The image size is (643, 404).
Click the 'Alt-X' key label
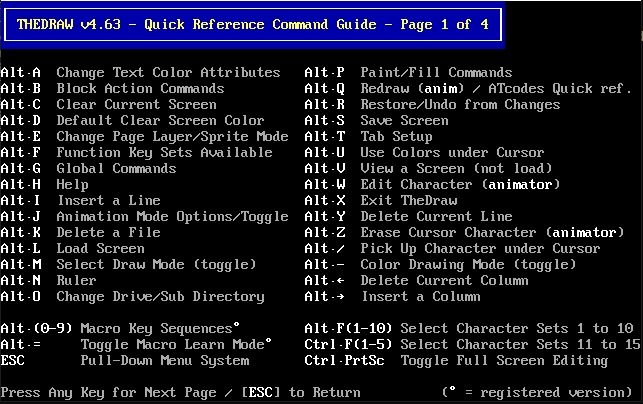pos(324,201)
